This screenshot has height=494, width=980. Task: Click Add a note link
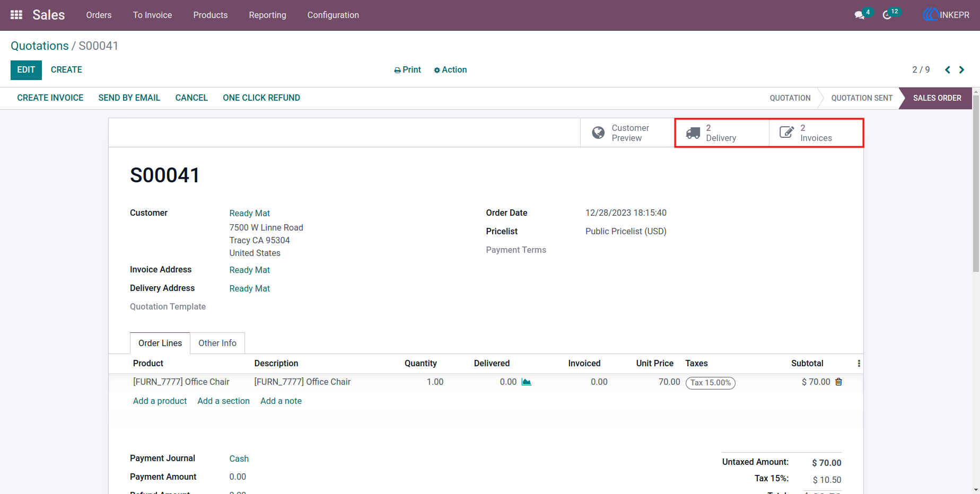[x=281, y=401]
